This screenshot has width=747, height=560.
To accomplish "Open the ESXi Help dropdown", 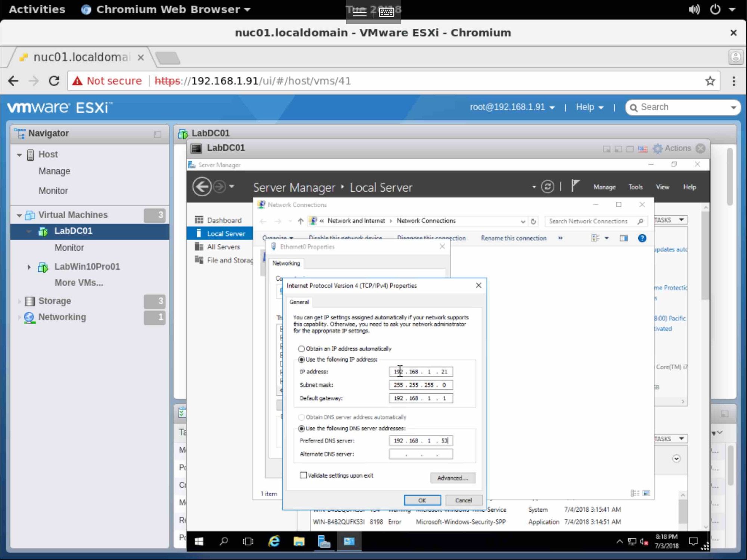I will [589, 107].
